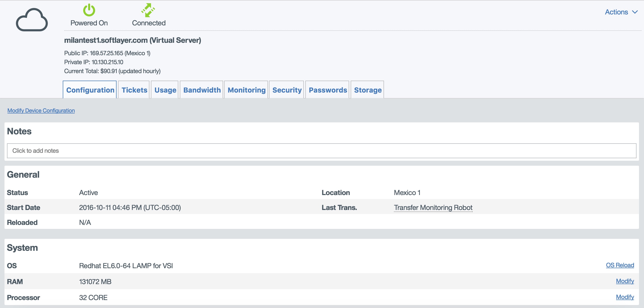Viewport: 644px width, 308px height.
Task: Switch to the Configuration tab
Action: click(x=90, y=90)
